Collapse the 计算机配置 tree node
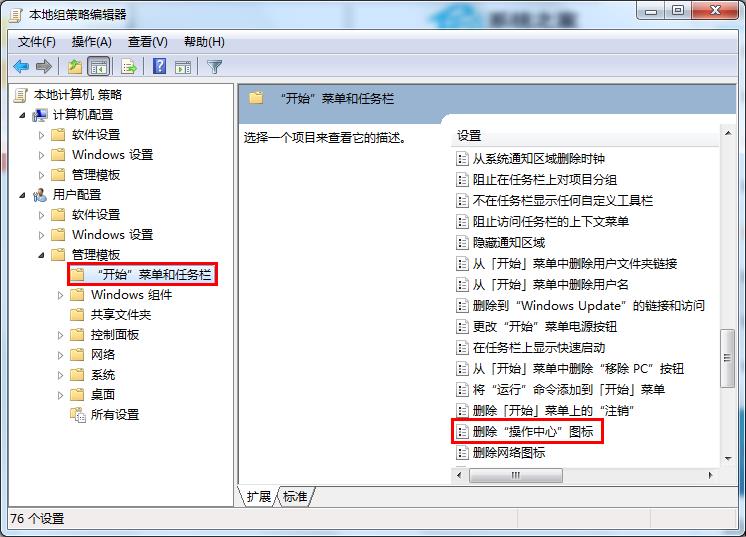 22,115
